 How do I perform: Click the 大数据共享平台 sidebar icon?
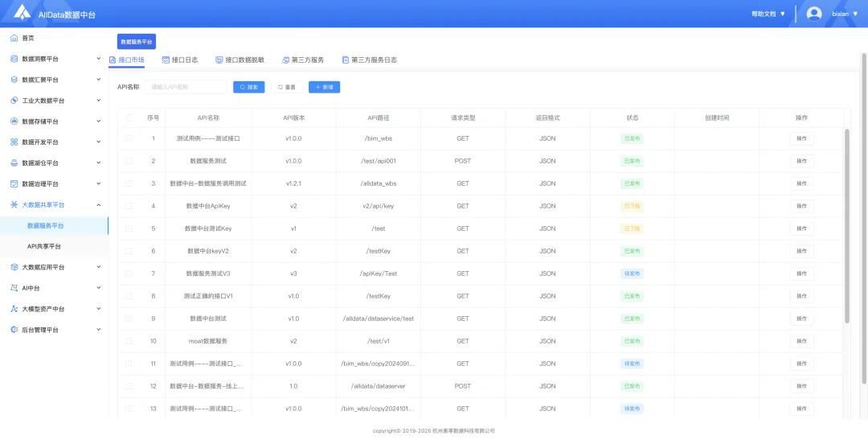[x=14, y=204]
